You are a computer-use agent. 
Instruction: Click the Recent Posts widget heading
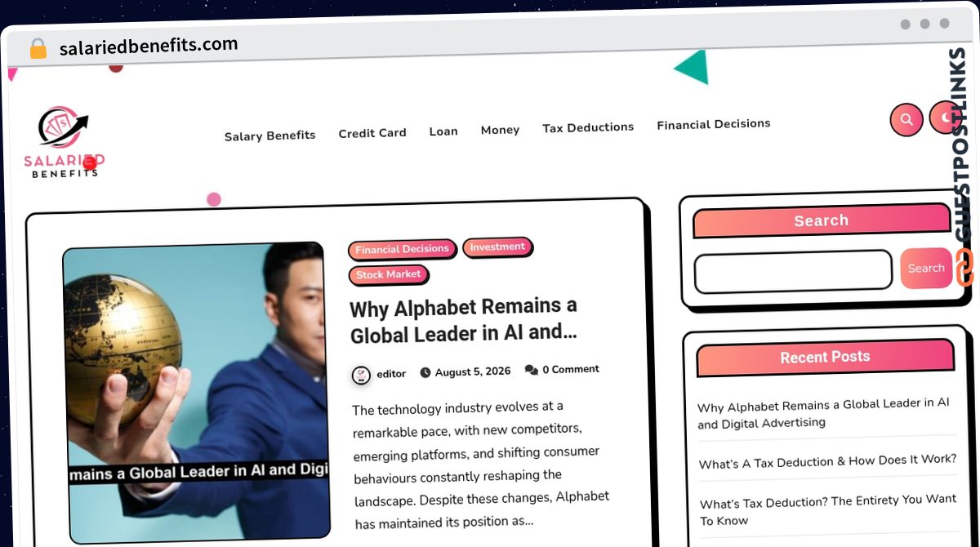(825, 357)
